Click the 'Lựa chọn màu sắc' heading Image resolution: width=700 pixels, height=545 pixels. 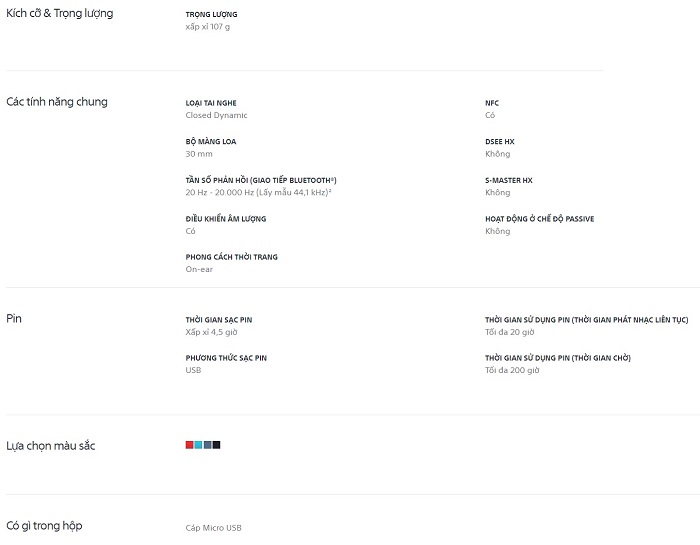[51, 445]
